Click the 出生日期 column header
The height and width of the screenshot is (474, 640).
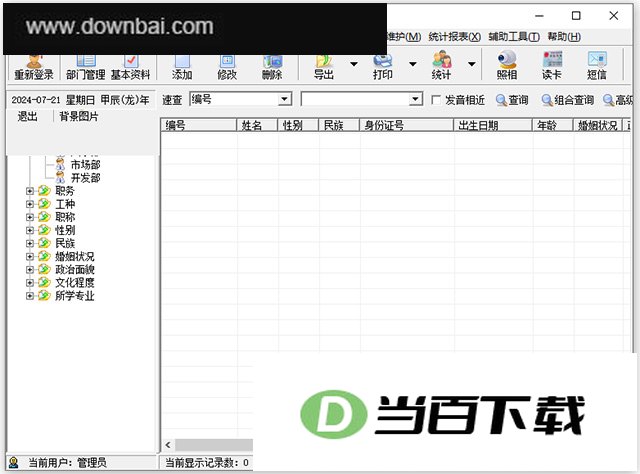click(x=493, y=125)
